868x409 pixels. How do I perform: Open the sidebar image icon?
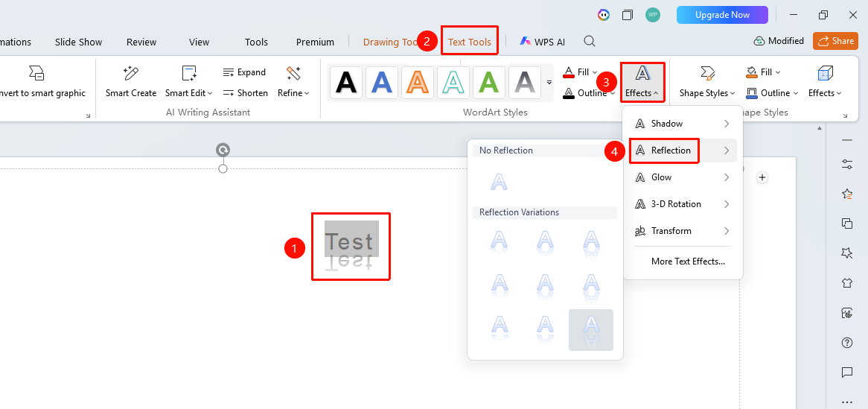pyautogui.click(x=847, y=313)
